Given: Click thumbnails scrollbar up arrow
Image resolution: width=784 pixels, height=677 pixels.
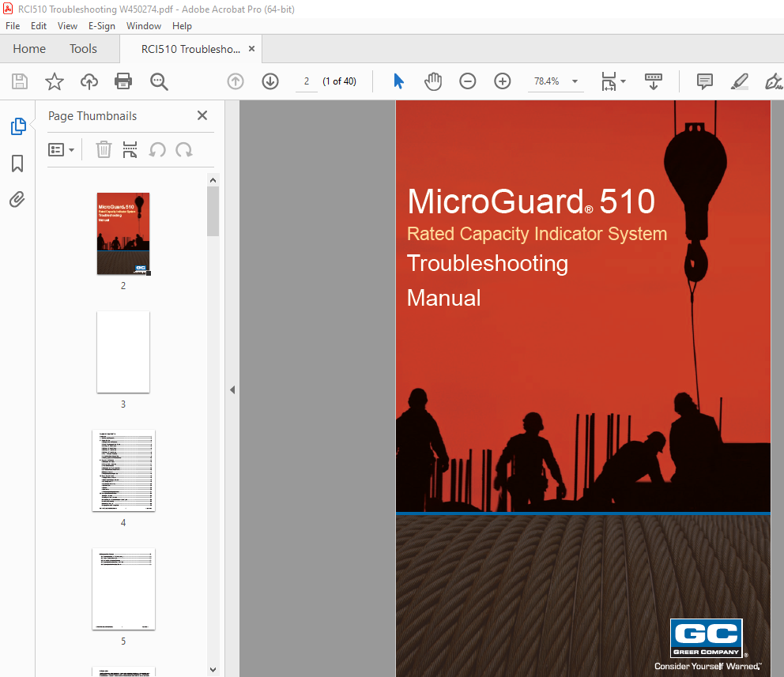Looking at the screenshot, I should tap(213, 180).
